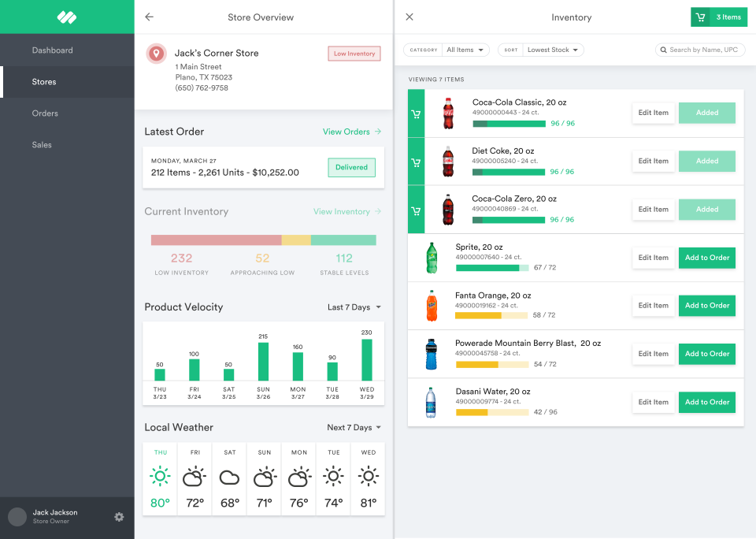756x539 pixels.
Task: Click the Search by Name, UPC field
Action: pyautogui.click(x=700, y=49)
